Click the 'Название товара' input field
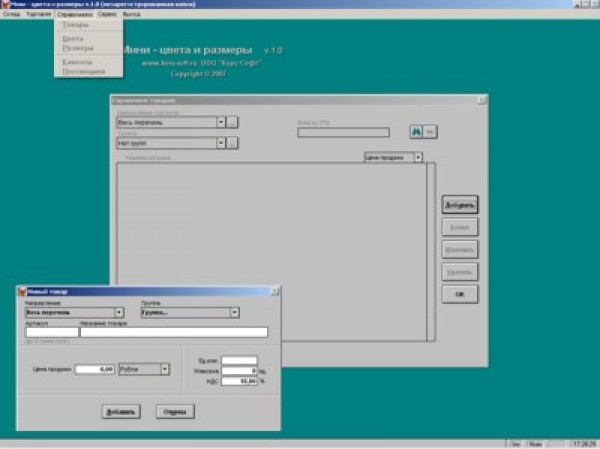Image resolution: width=600 pixels, height=449 pixels. (x=174, y=333)
